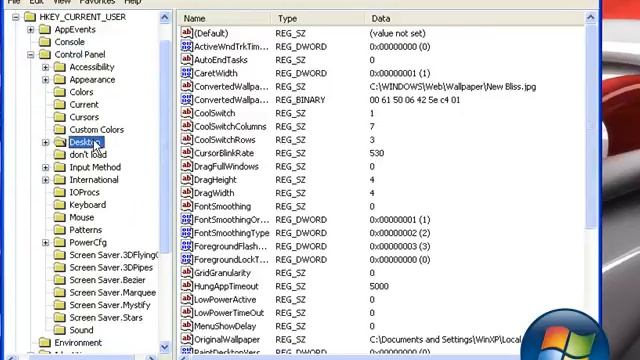The image size is (640, 360).
Task: Click the string icon of DragFullWindows
Action: tap(187, 166)
